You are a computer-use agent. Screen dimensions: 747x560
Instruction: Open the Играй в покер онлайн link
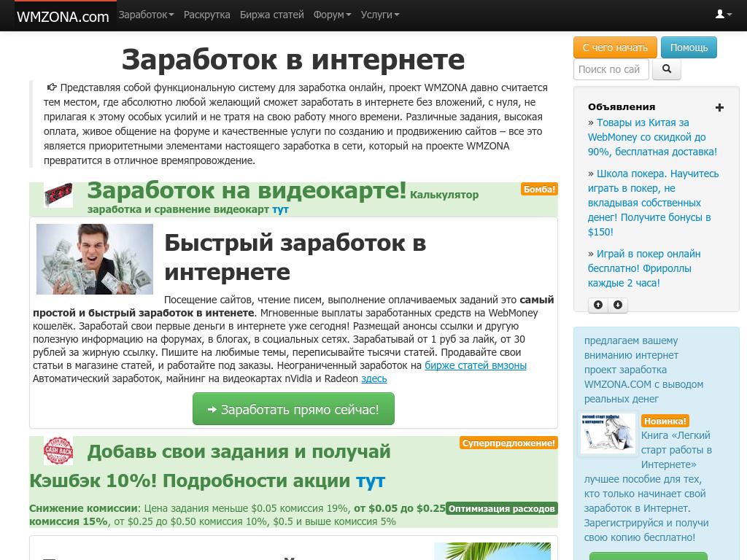(x=644, y=268)
